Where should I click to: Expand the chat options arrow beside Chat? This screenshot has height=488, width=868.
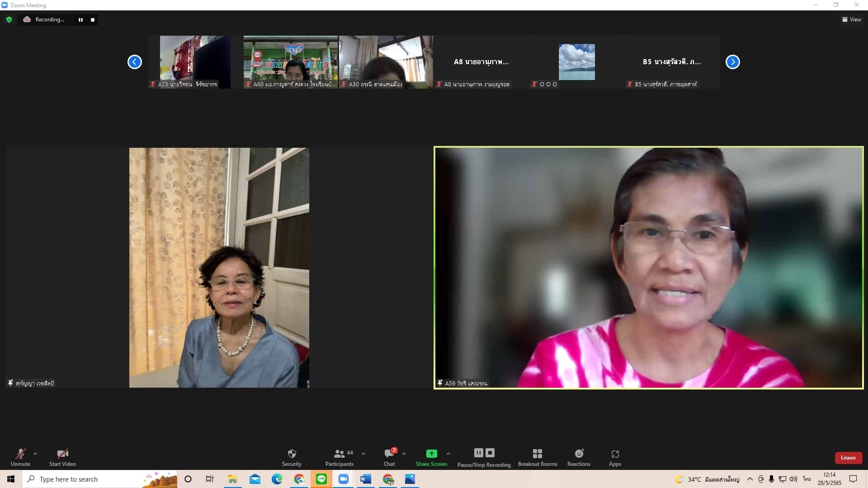404,454
